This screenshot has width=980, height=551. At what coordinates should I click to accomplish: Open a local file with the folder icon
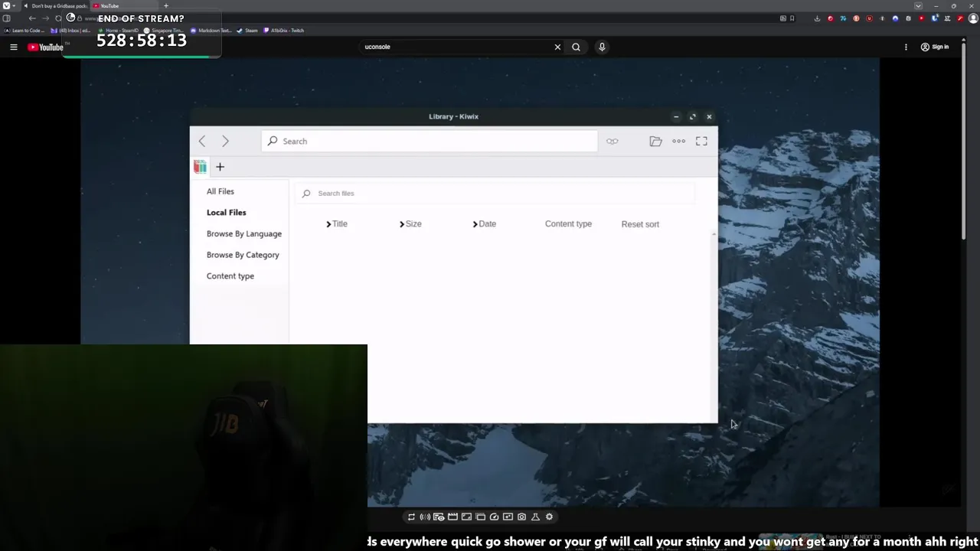(x=655, y=141)
